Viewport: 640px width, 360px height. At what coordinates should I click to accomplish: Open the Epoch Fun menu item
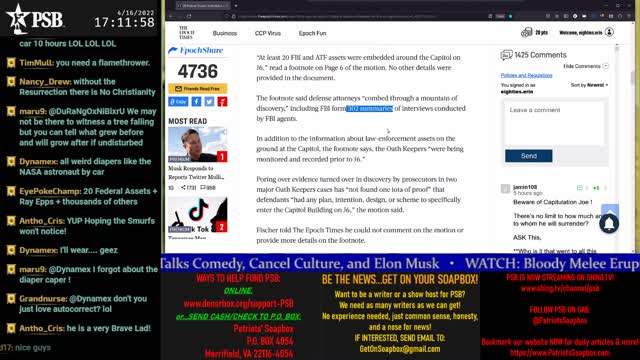pos(312,33)
